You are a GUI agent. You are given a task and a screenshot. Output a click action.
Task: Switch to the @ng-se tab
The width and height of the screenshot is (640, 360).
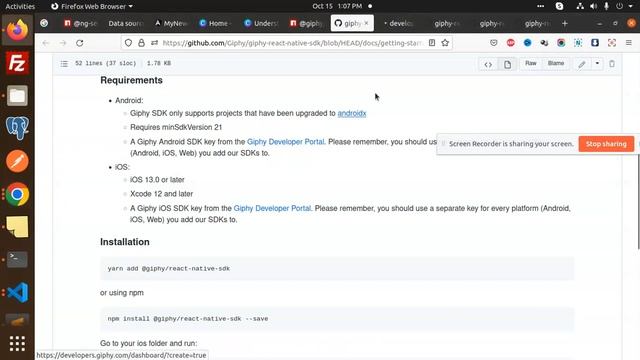click(81, 24)
